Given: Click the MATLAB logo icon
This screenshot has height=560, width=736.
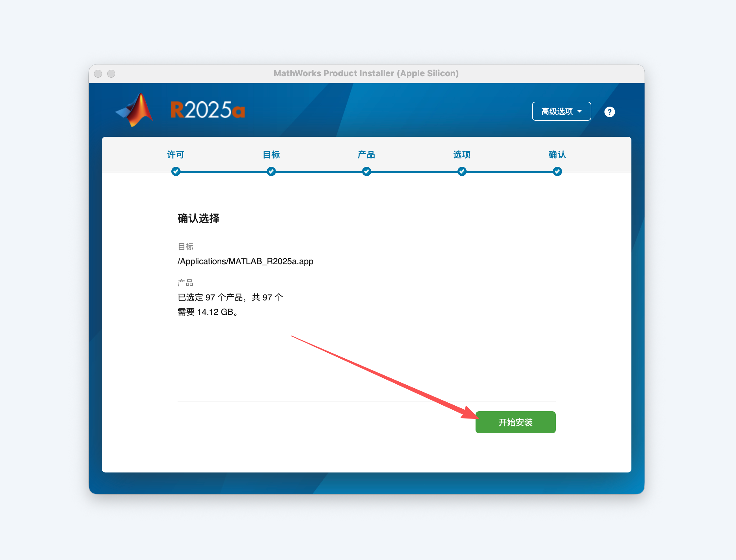Looking at the screenshot, I should point(134,110).
